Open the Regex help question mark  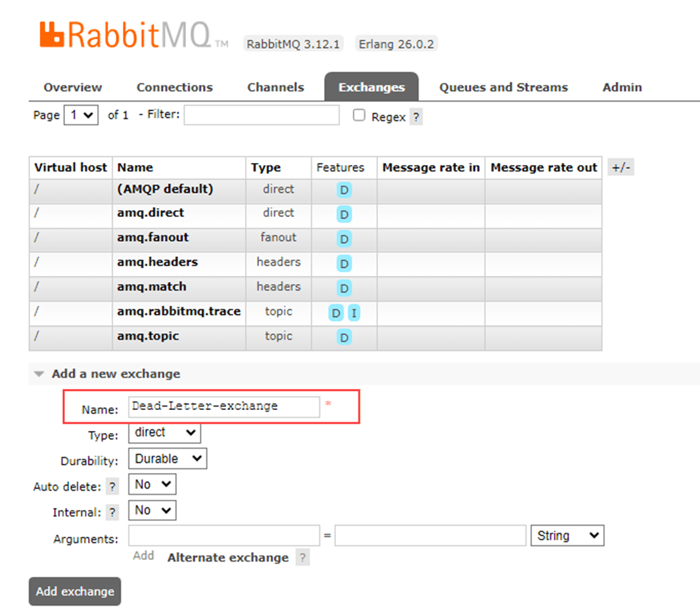click(x=416, y=118)
